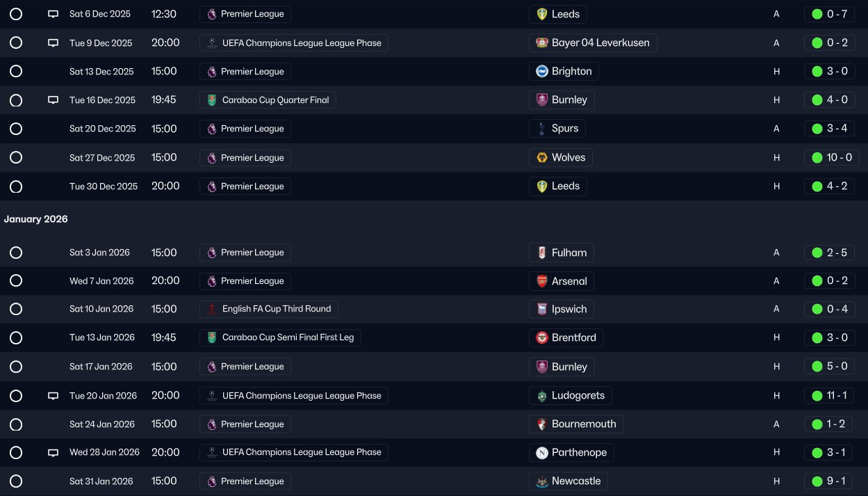Image resolution: width=868 pixels, height=496 pixels.
Task: Open English FA Cup Third Round competition
Action: pos(276,310)
